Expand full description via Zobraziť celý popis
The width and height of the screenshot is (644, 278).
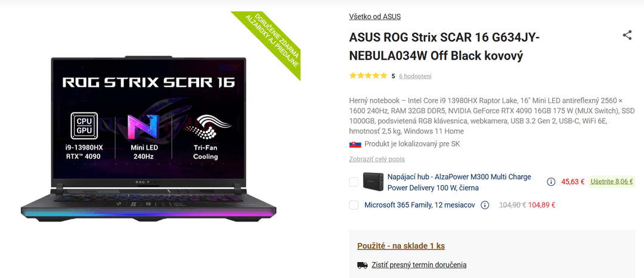pyautogui.click(x=377, y=159)
